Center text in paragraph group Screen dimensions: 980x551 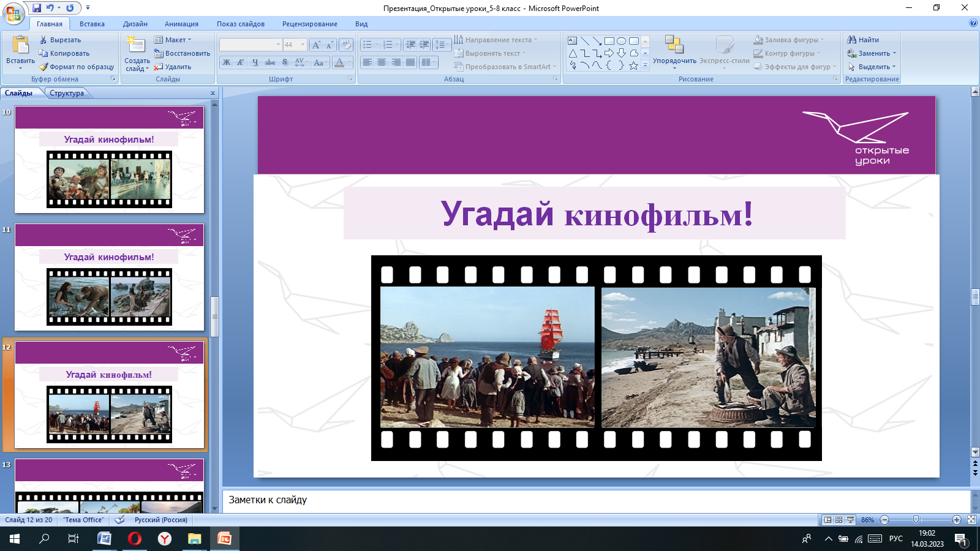point(382,62)
